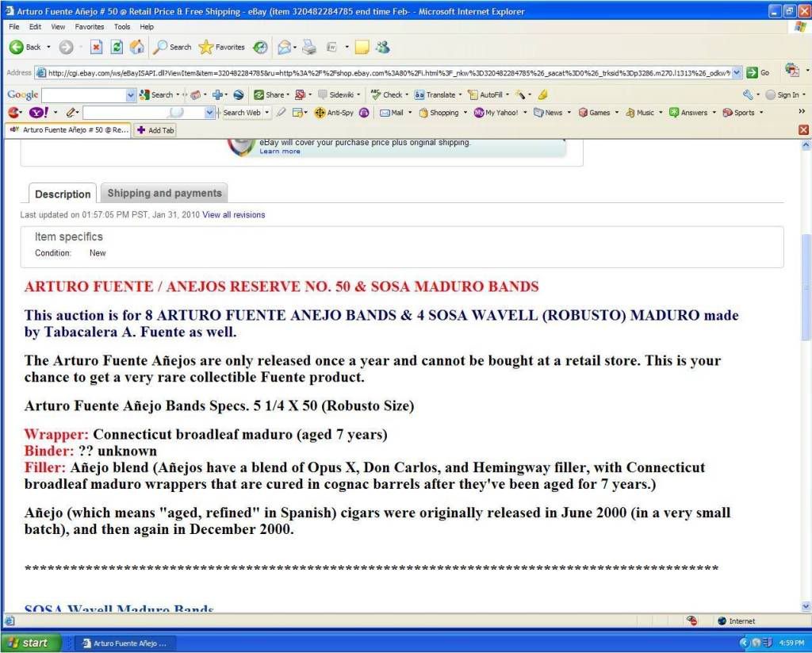812x653 pixels.
Task: Click the Anti-Spy toolbar button
Action: (334, 113)
